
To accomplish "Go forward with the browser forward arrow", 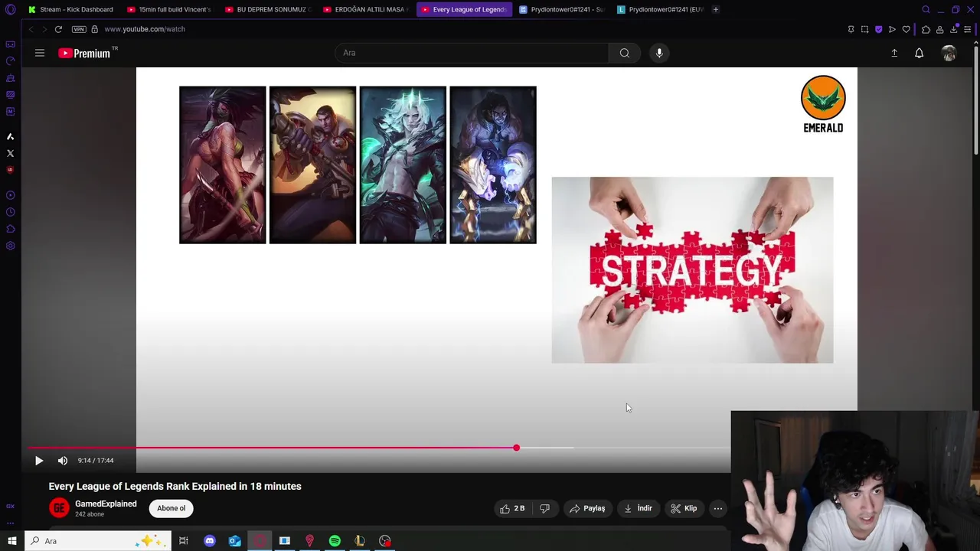I will pos(44,29).
